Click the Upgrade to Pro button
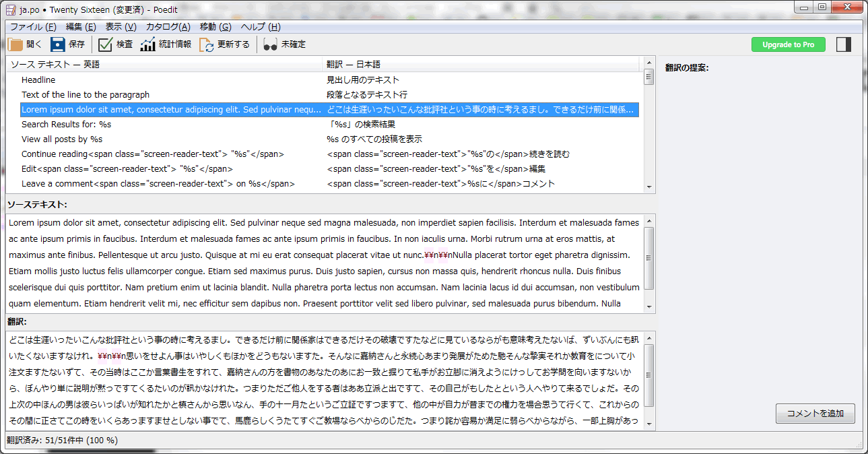 click(x=788, y=44)
